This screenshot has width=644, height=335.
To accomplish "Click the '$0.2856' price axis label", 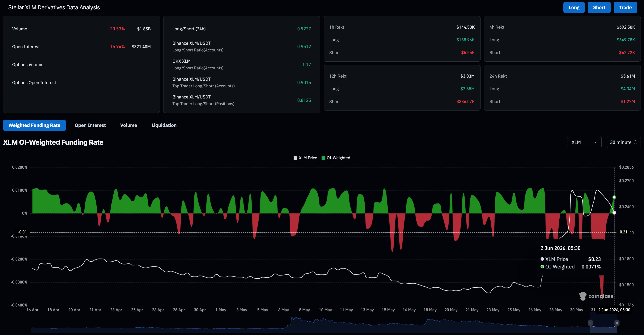I will coord(626,167).
